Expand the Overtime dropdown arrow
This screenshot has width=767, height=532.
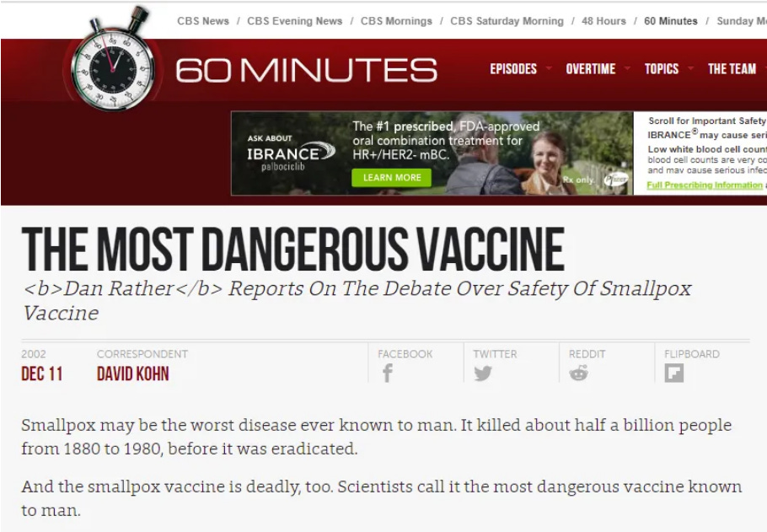[x=627, y=68]
